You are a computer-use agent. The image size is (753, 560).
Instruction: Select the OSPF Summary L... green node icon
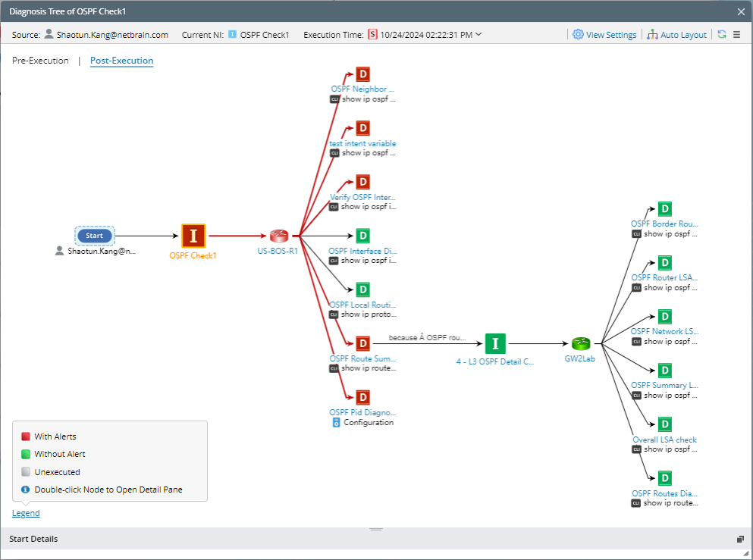pos(664,370)
